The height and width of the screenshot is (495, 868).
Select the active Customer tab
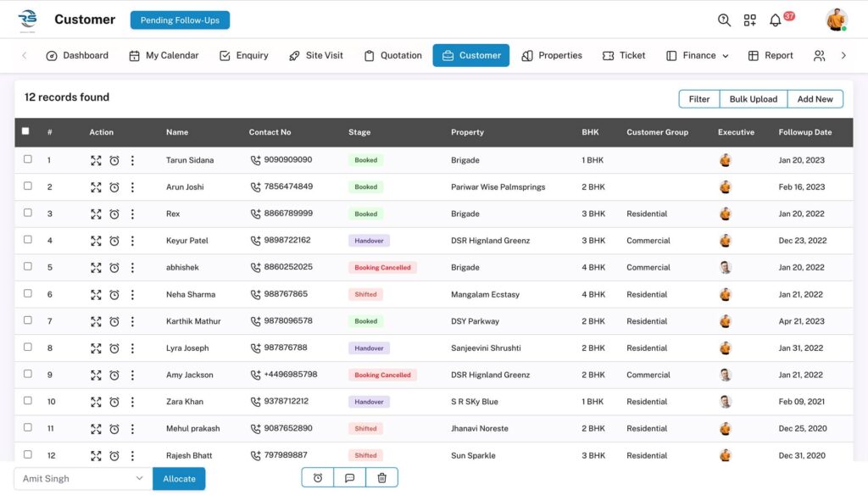pos(471,55)
